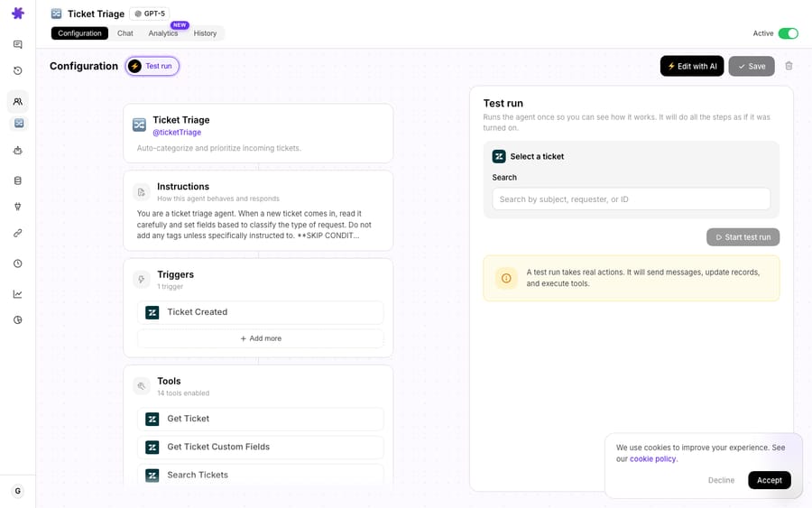Open the Get Ticket tool row

point(261,419)
